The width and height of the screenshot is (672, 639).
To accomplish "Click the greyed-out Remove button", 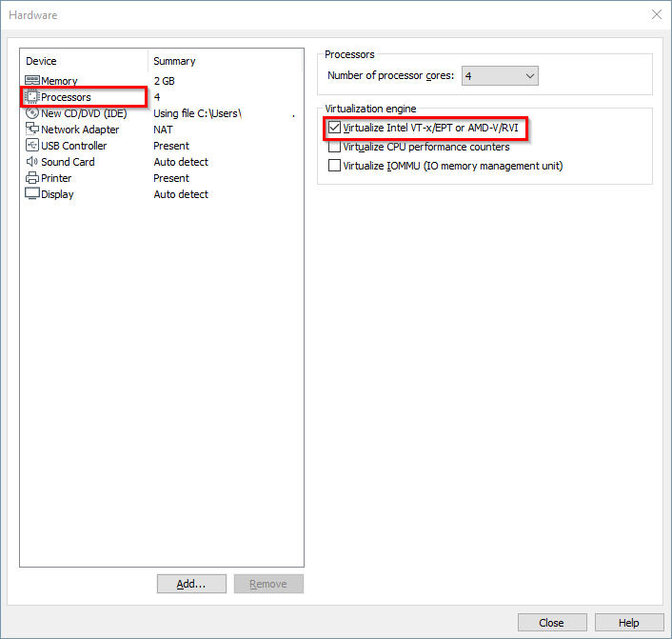I will tap(268, 584).
